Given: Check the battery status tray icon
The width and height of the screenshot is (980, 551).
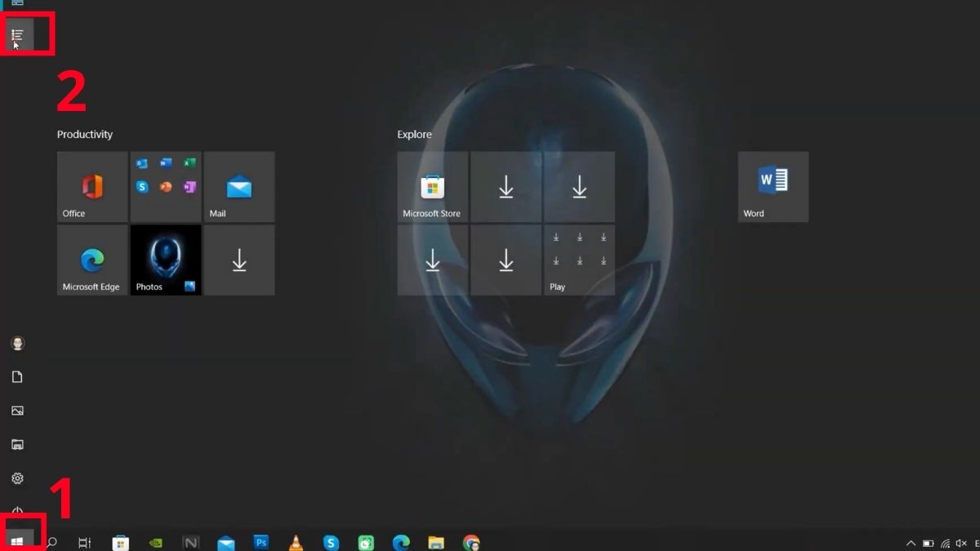Looking at the screenshot, I should [929, 543].
